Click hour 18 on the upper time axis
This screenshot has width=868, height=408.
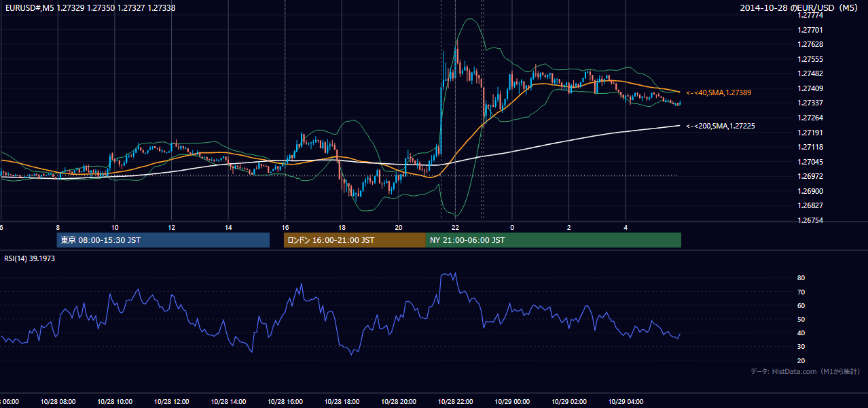[342, 227]
